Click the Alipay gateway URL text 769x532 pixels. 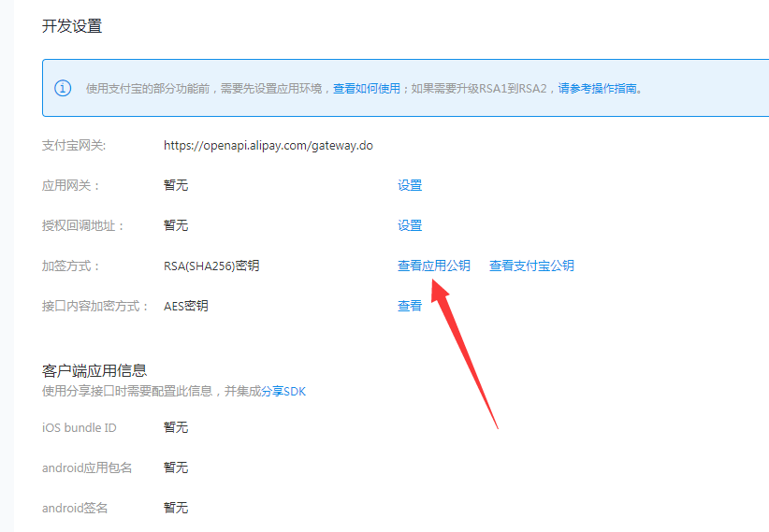pyautogui.click(x=268, y=146)
